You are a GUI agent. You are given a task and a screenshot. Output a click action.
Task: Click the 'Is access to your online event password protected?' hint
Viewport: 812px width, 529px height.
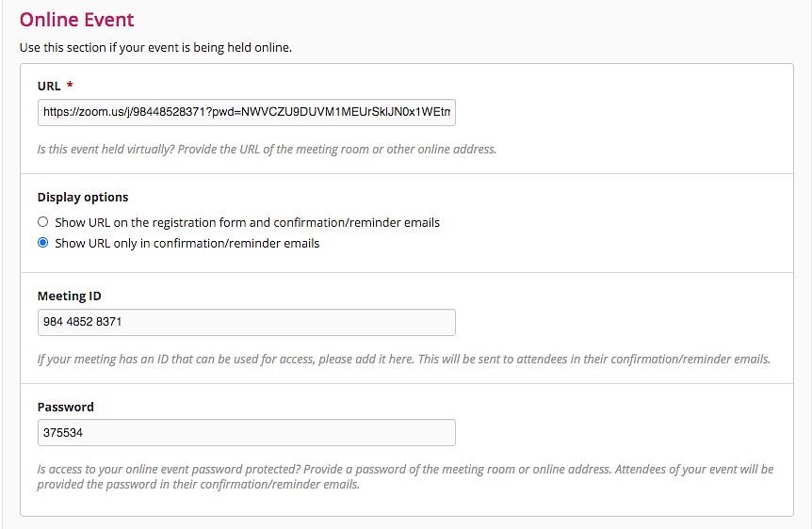coord(405,476)
